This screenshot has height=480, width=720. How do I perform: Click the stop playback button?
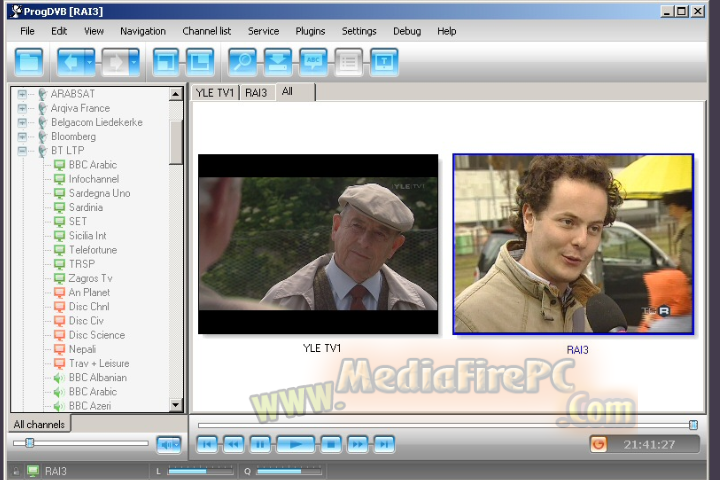(331, 444)
